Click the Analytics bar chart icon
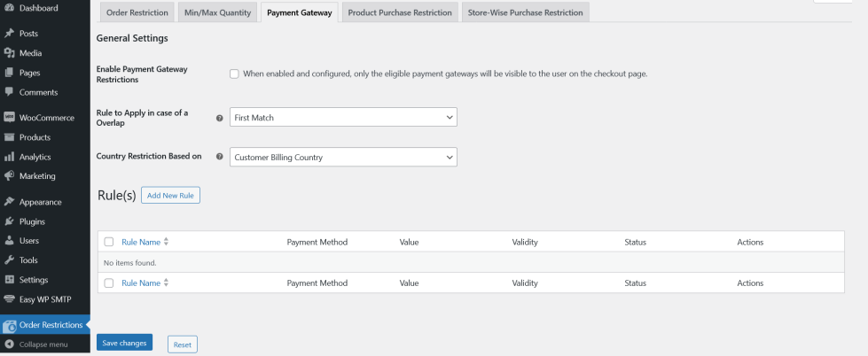 click(9, 157)
